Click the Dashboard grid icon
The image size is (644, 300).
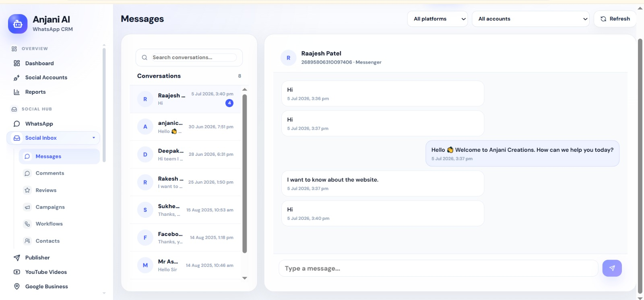pyautogui.click(x=17, y=63)
